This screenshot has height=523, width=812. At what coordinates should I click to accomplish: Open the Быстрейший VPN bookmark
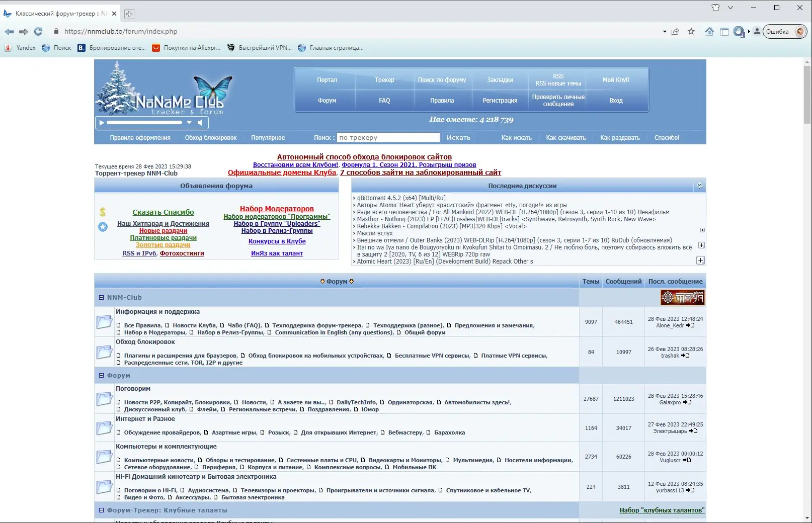coord(259,48)
